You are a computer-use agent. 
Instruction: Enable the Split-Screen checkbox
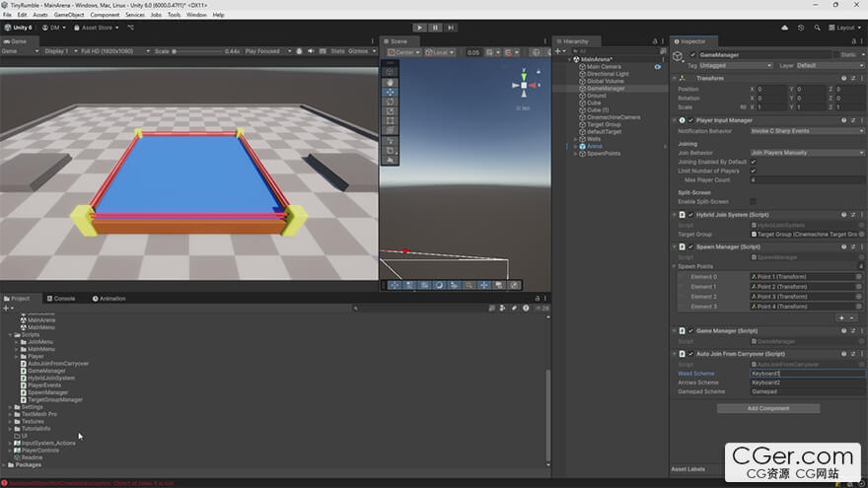tap(754, 201)
